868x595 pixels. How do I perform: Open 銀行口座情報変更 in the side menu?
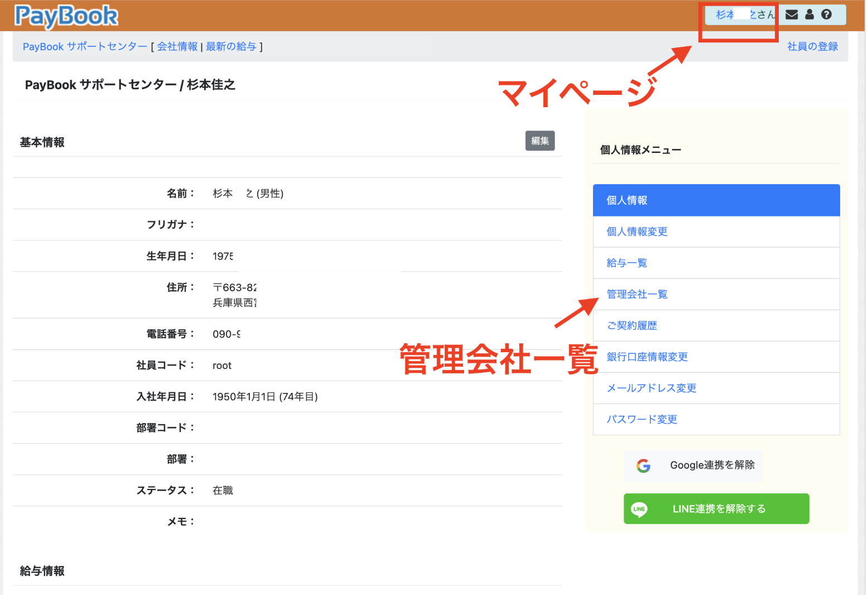point(716,357)
